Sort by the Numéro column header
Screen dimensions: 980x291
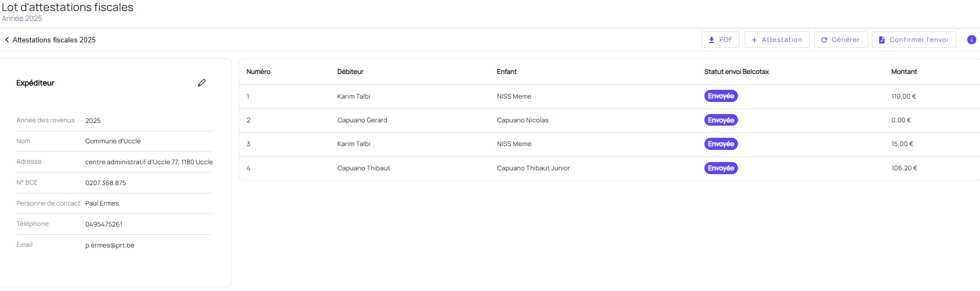[x=259, y=72]
